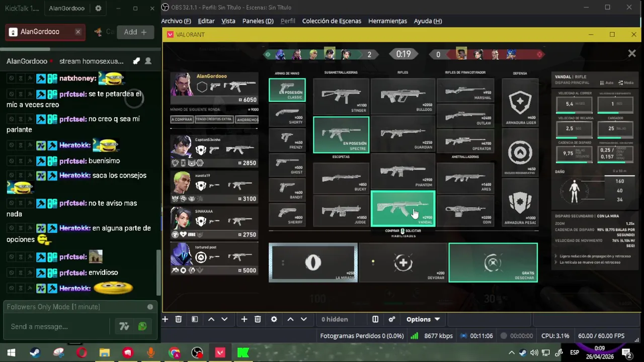Buy the Marshal sniper rifle

point(465,90)
